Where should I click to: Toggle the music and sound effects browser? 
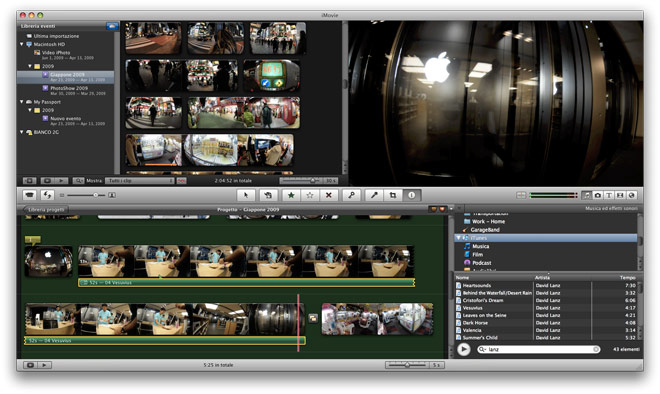586,195
